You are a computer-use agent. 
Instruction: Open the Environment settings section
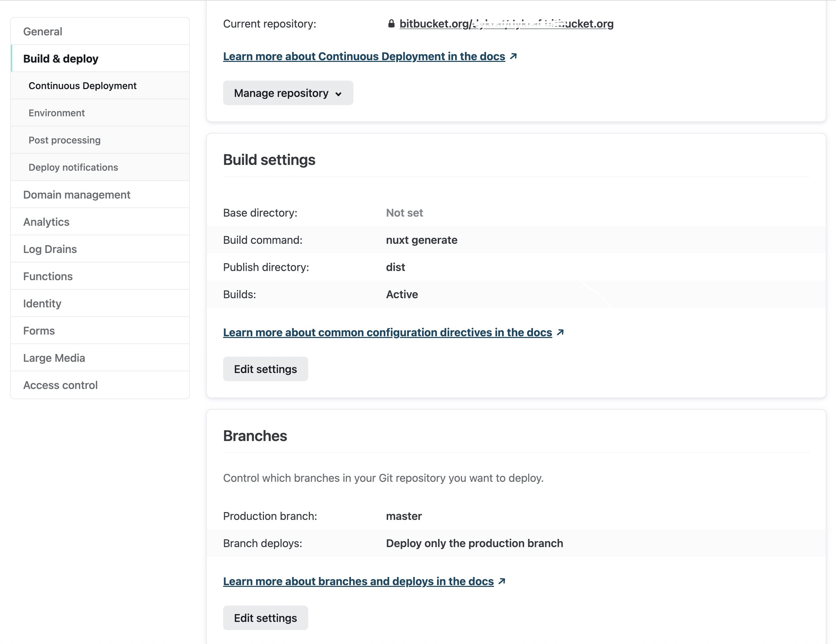pyautogui.click(x=56, y=113)
